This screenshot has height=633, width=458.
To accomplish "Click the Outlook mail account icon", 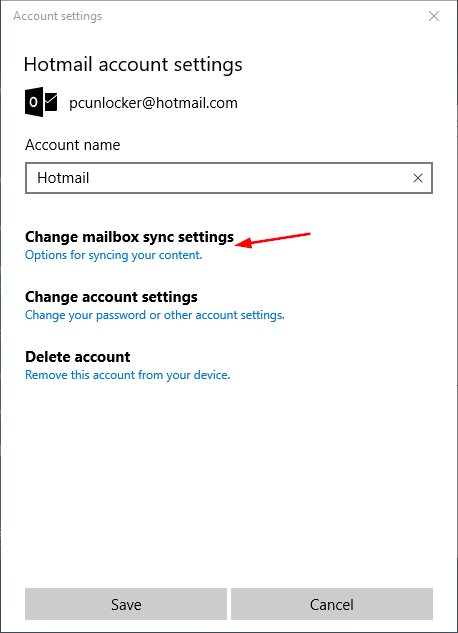I will 41,102.
